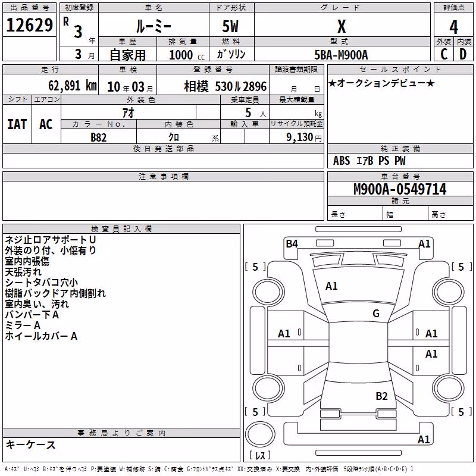Viewport: 476px width, 476px height.
Task: Click the B4 damage mark on diagram
Action: pyautogui.click(x=292, y=244)
